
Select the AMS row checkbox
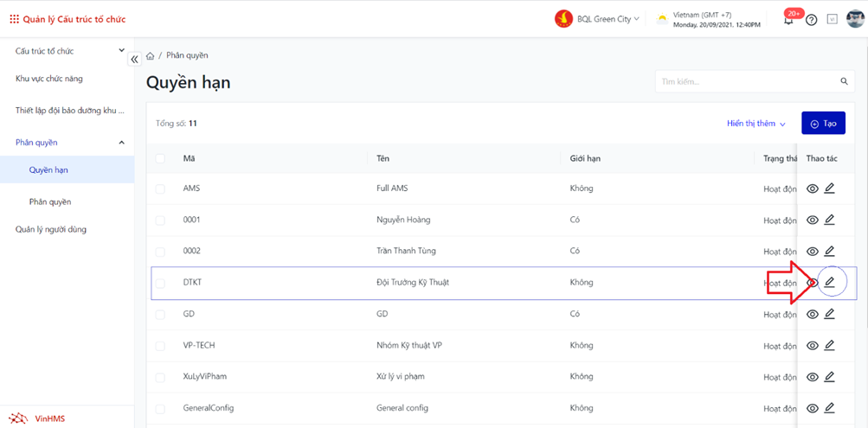[x=160, y=188]
